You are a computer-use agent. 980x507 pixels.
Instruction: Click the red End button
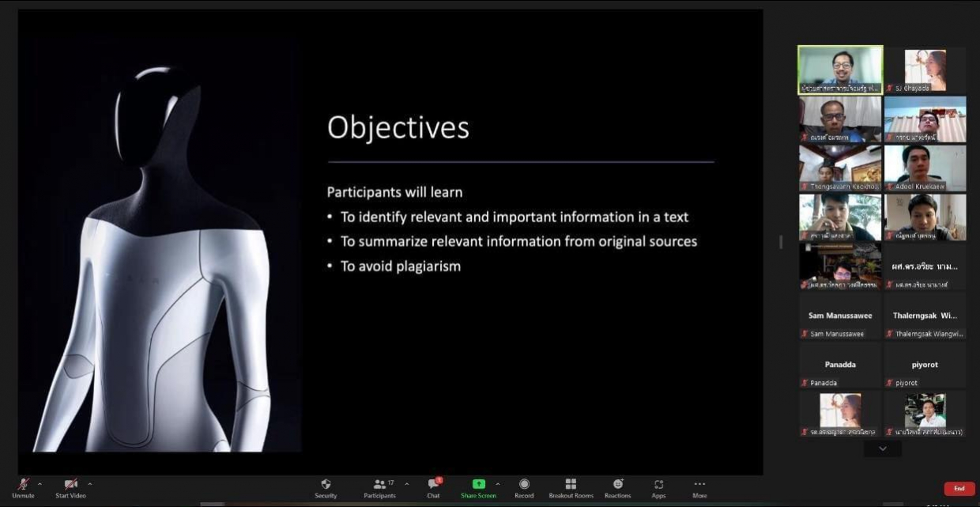coord(959,489)
